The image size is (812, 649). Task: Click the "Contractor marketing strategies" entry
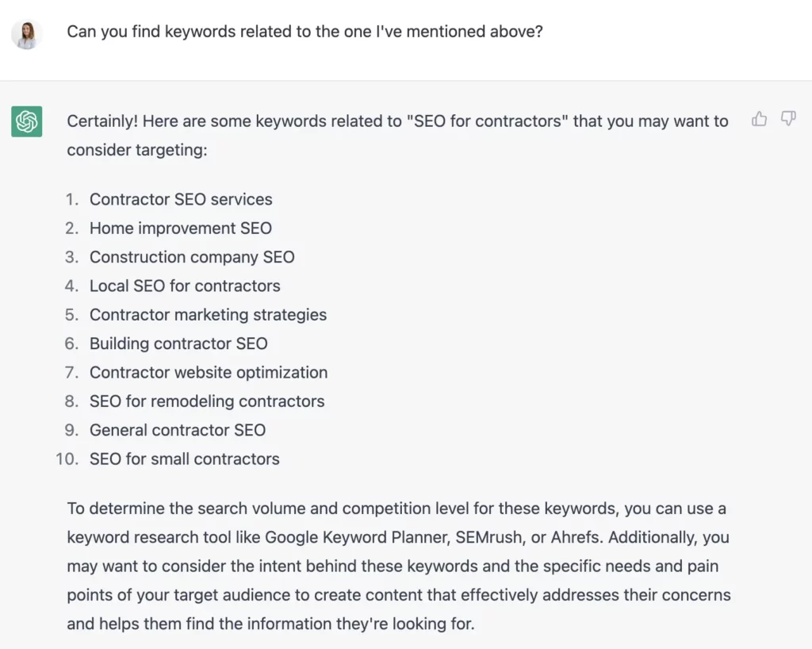(208, 314)
